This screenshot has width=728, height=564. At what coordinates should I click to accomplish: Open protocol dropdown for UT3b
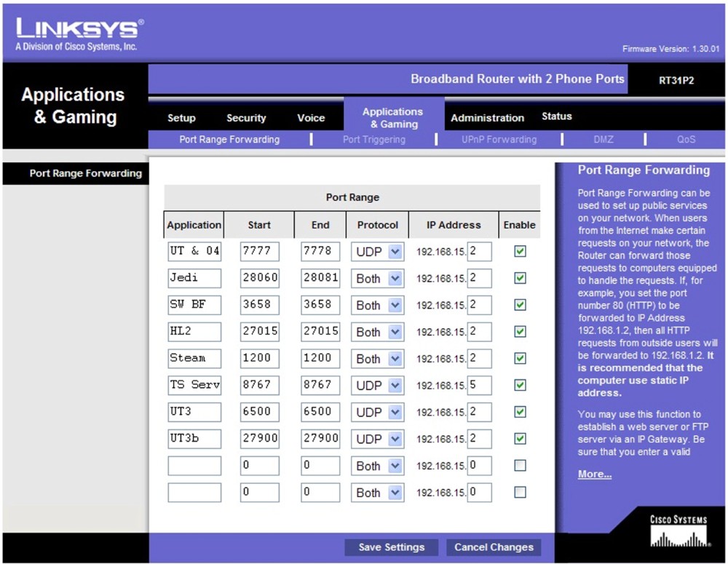(377, 439)
